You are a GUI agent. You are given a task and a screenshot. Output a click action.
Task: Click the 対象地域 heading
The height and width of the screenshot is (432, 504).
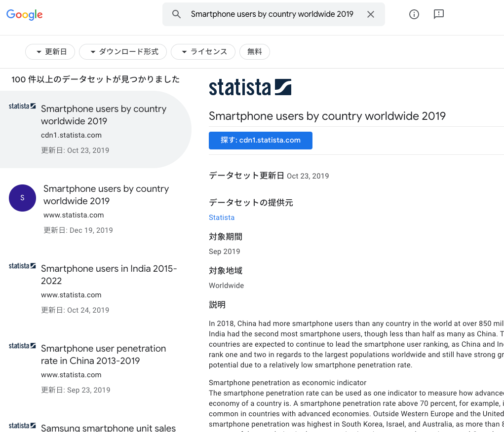pyautogui.click(x=226, y=271)
